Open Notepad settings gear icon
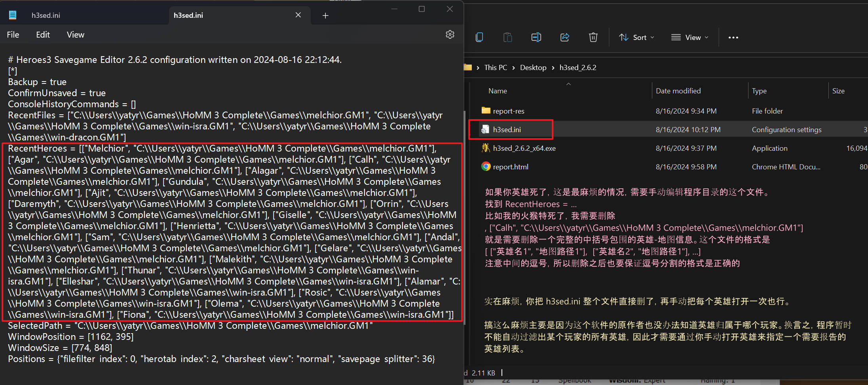 [450, 35]
